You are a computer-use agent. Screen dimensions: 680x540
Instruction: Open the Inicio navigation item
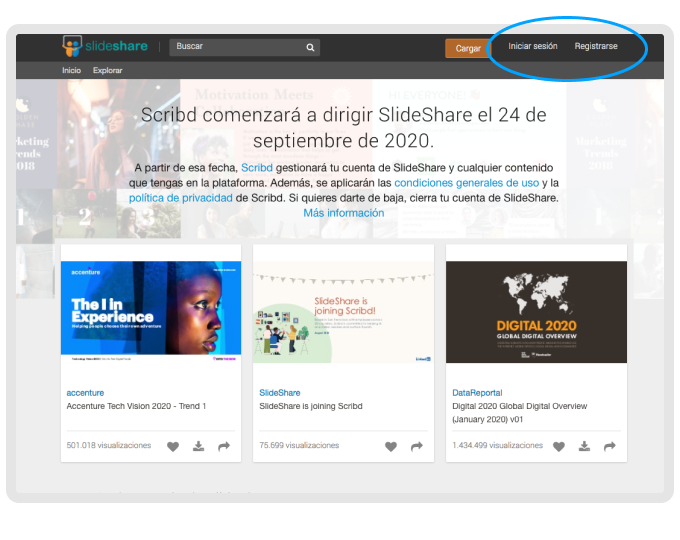tap(71, 70)
